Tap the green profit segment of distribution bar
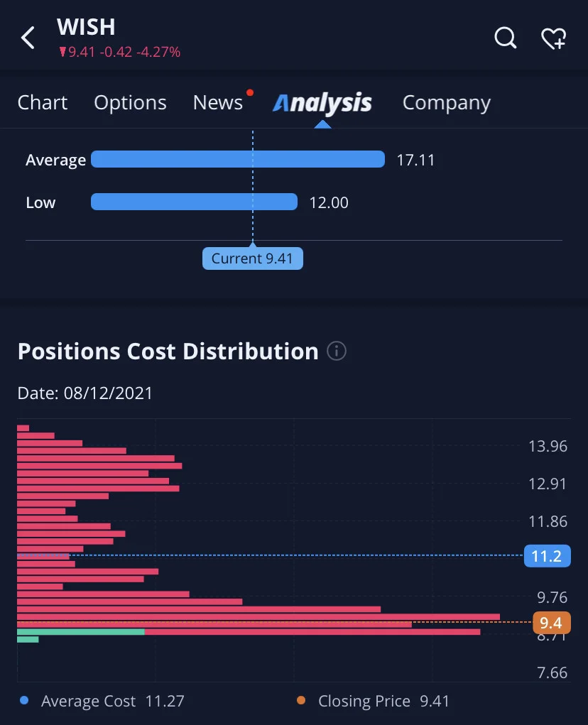The width and height of the screenshot is (588, 725). point(81,631)
